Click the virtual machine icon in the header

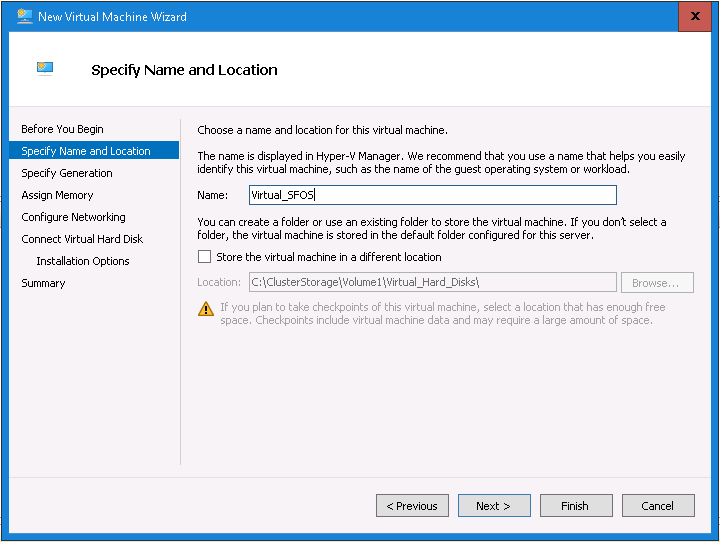pyautogui.click(x=45, y=69)
